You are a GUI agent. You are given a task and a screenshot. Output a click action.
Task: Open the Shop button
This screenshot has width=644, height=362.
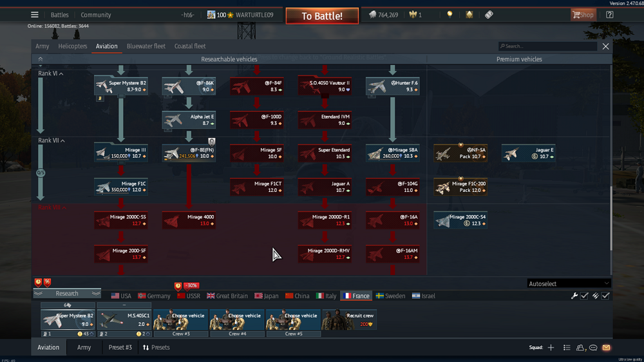(583, 15)
